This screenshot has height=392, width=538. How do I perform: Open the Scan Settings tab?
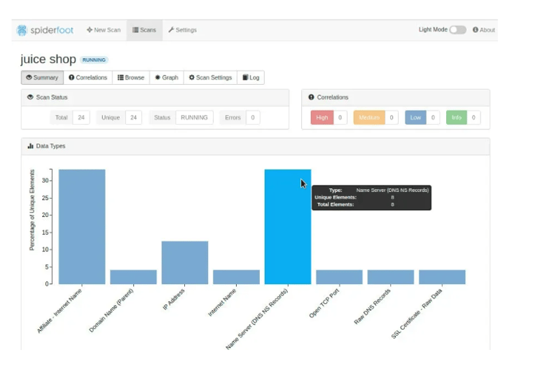pos(210,78)
